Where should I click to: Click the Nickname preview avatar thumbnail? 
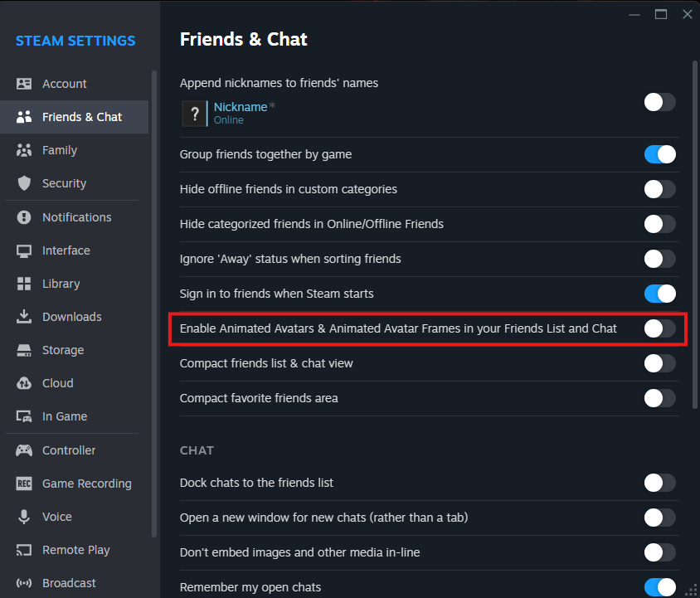click(x=194, y=114)
